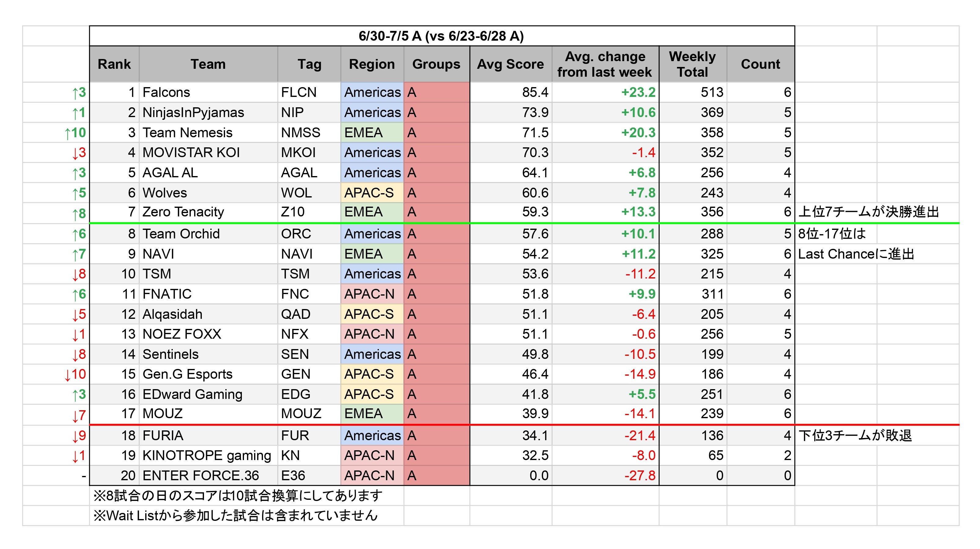
Task: Select the 'TSM' team name cell
Action: pyautogui.click(x=208, y=274)
